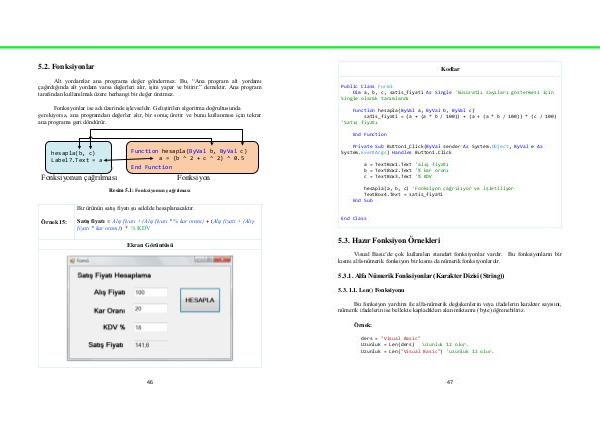Click the 'Public Class Form1' code line
This screenshot has width=600, height=423.
pos(367,87)
